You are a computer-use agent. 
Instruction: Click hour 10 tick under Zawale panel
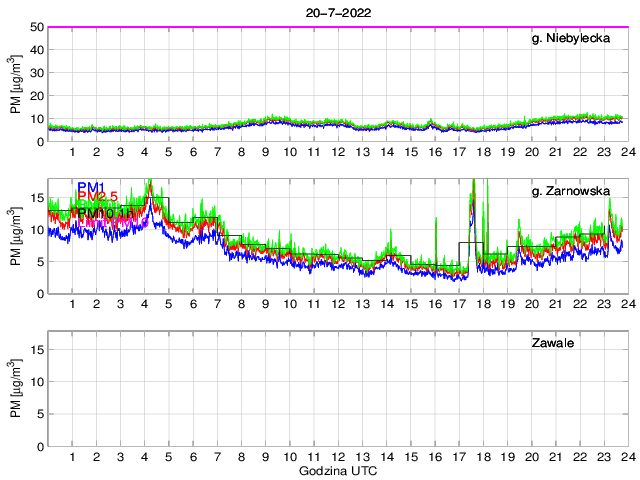[290, 457]
